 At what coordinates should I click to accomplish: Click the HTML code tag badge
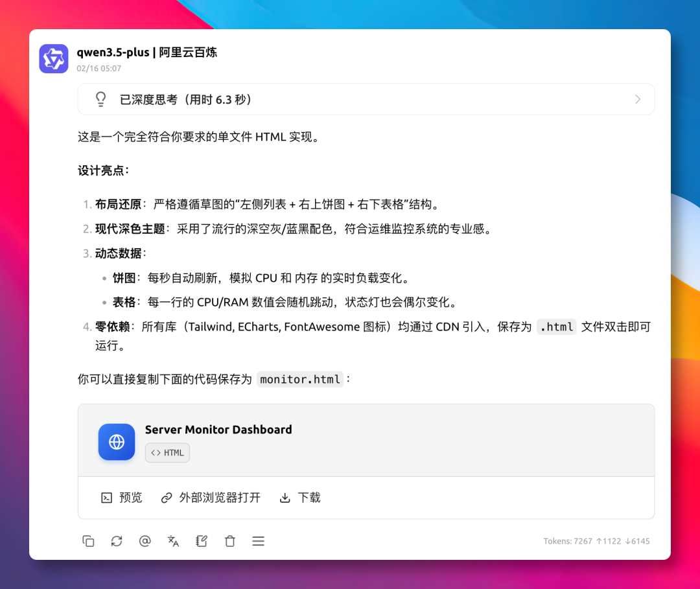167,452
